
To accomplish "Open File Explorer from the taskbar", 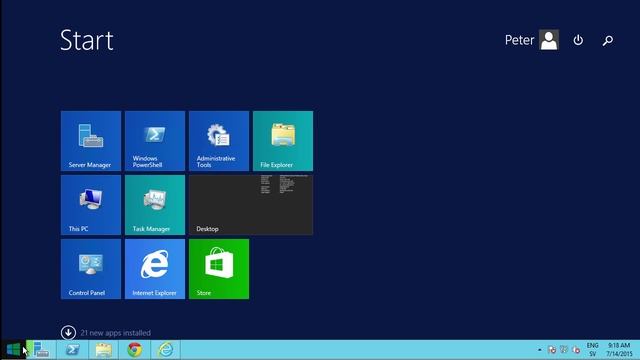I will tap(103, 350).
